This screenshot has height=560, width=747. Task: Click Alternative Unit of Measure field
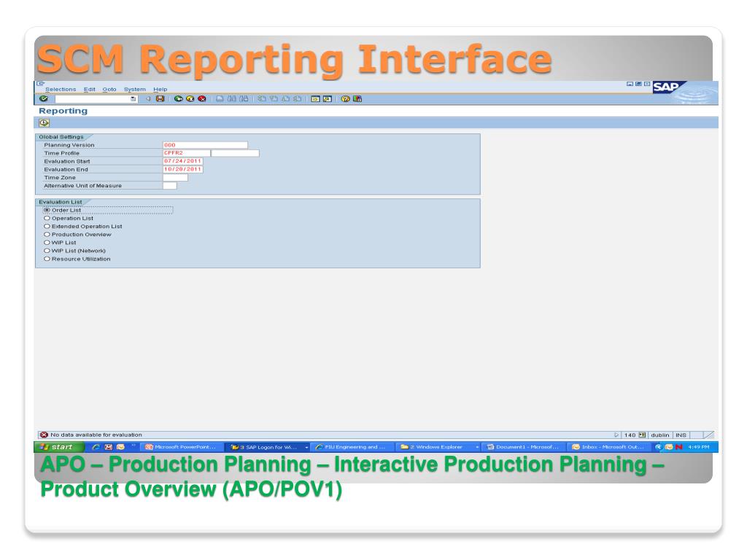(169, 186)
